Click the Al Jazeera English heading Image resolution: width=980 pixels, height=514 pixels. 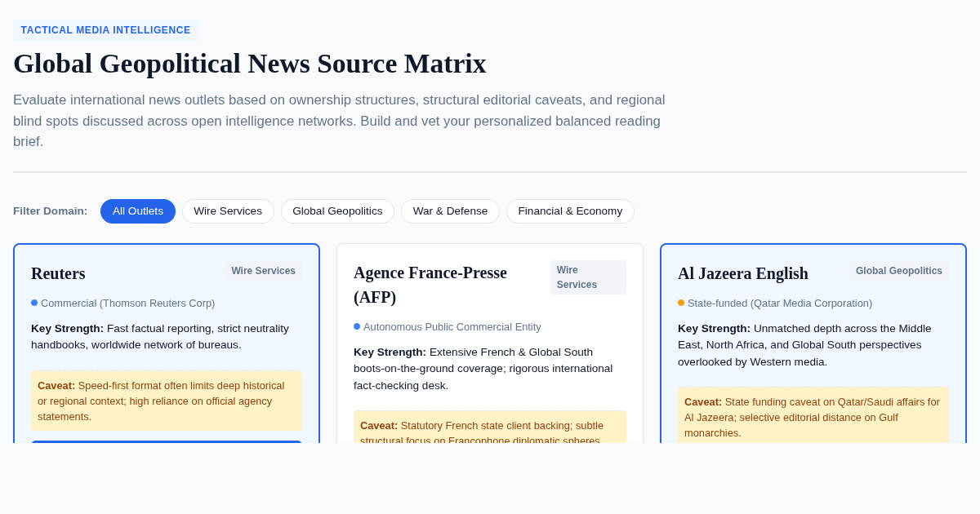click(x=743, y=273)
